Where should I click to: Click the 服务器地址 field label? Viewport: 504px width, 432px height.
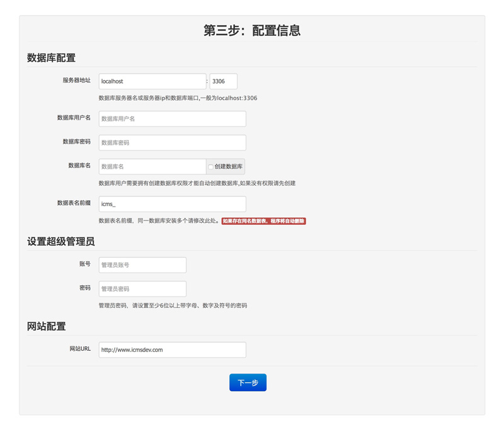coord(76,81)
